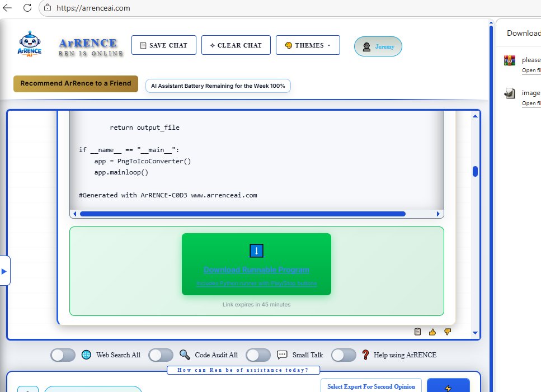Click the WinRAR archive icon in Downloads
Viewport: 541px width, 392px height.
pyautogui.click(x=510, y=60)
